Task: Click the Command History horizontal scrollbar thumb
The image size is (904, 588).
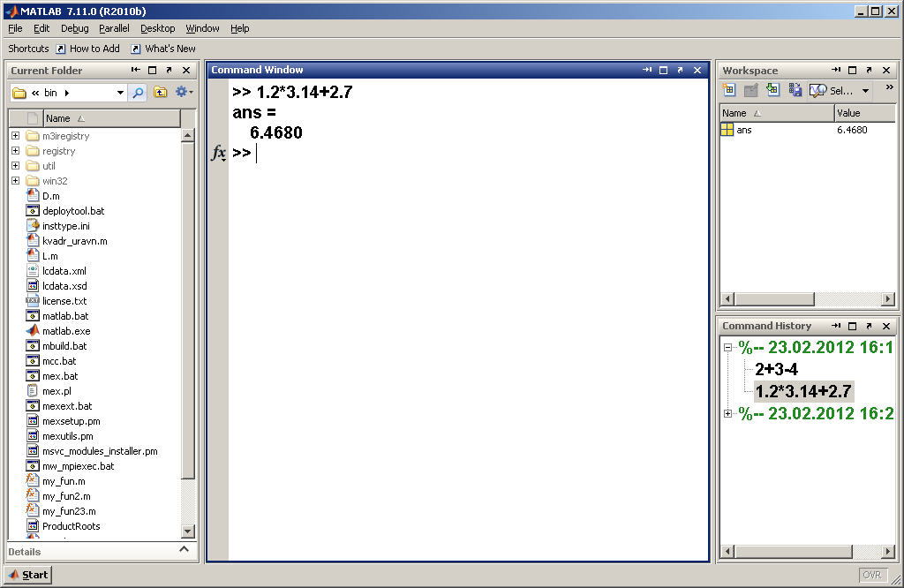Action: pyautogui.click(x=793, y=552)
